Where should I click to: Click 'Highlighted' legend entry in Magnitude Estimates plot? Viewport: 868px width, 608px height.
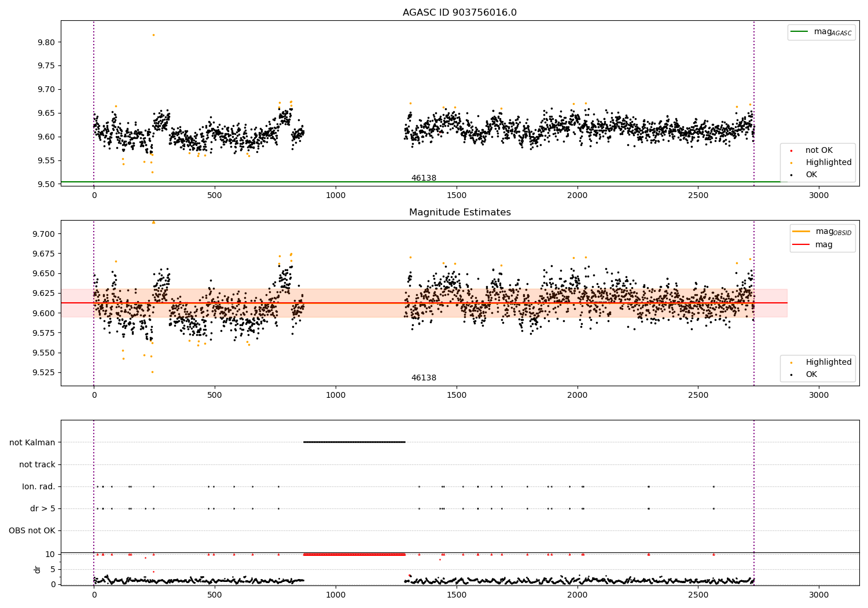click(x=829, y=362)
